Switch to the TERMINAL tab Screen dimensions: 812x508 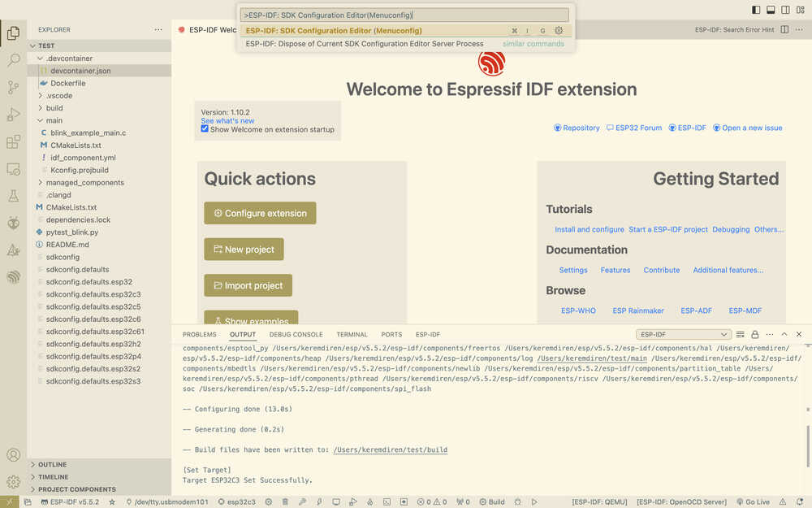coord(352,334)
